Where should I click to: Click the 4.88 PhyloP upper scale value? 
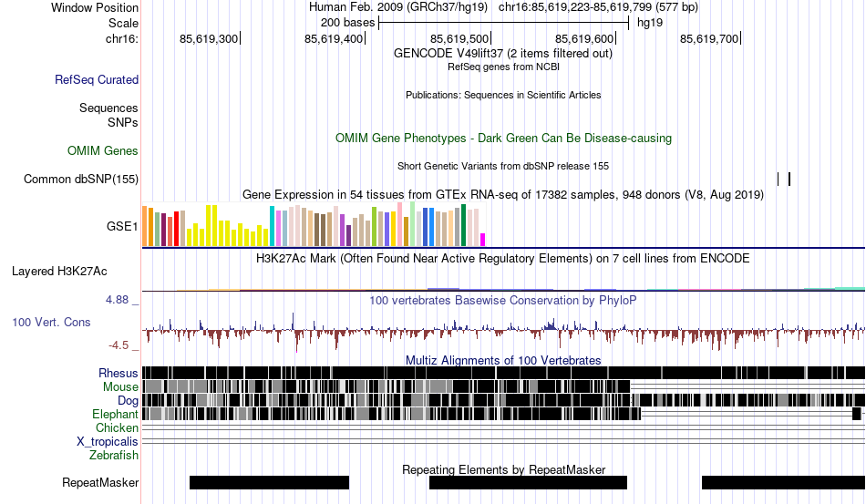pyautogui.click(x=117, y=300)
